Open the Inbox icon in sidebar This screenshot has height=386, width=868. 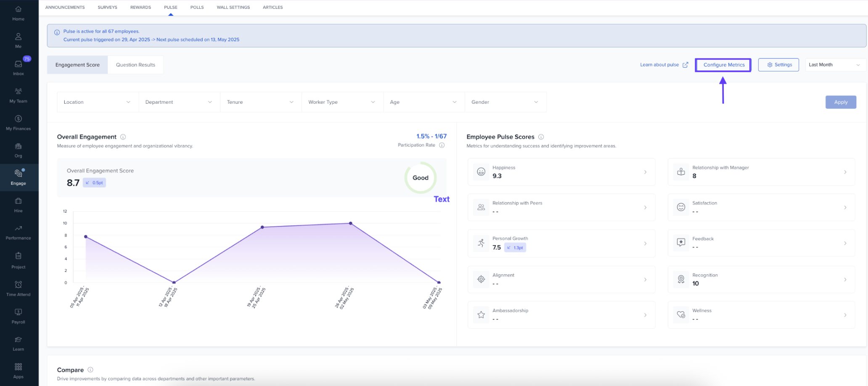tap(19, 64)
